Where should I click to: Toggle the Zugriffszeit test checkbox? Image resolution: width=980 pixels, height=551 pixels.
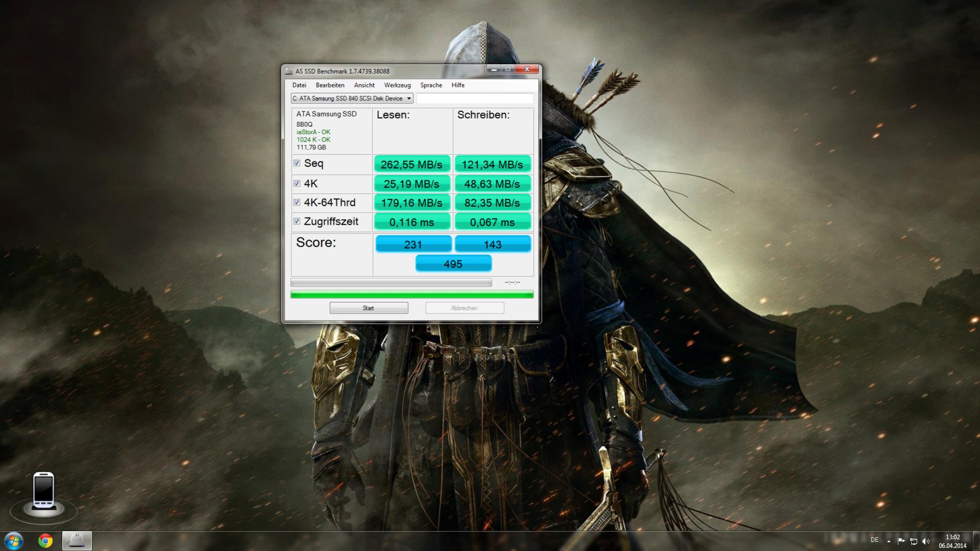[x=297, y=221]
